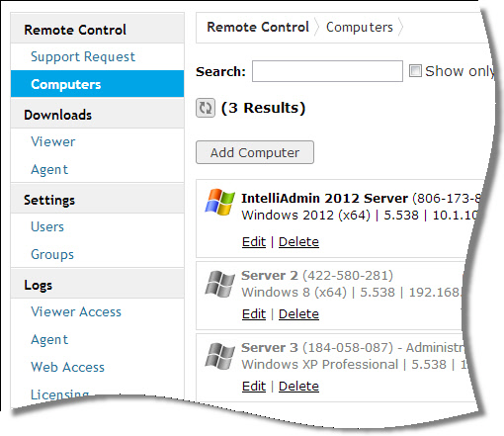Image resolution: width=504 pixels, height=436 pixels.
Task: Click the Add Computer button
Action: tap(255, 152)
